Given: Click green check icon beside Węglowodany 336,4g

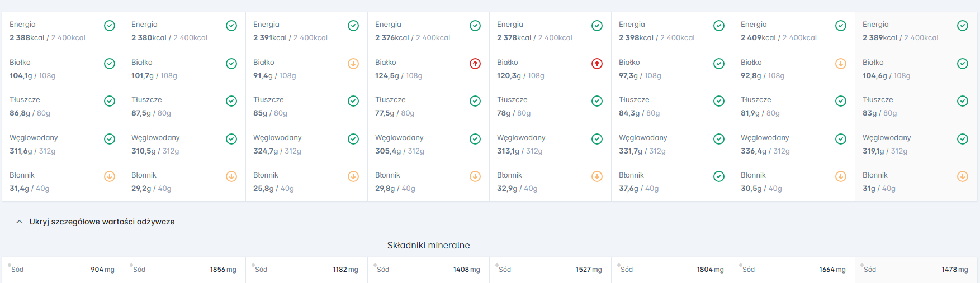Looking at the screenshot, I should pos(841,139).
